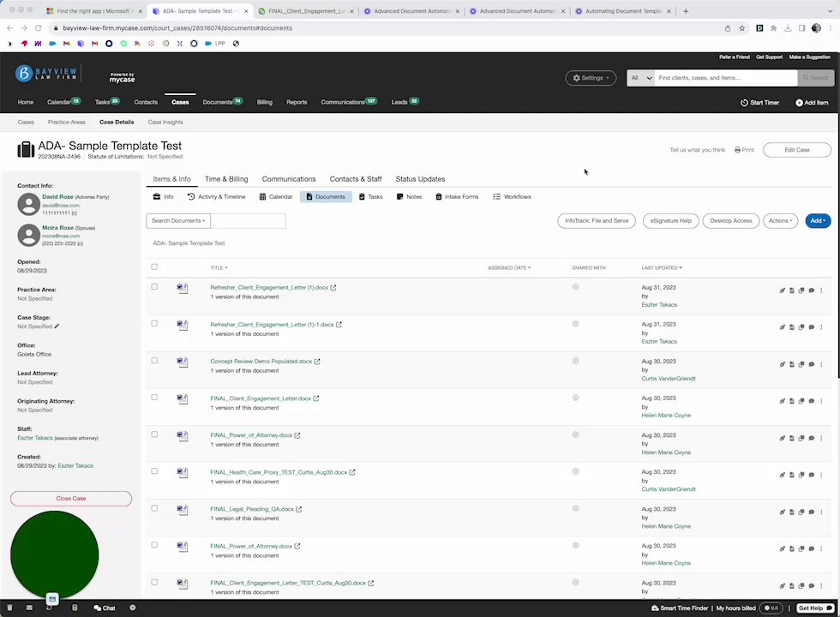The height and width of the screenshot is (617, 840).
Task: Check the box for Concept Review Demo Populated.docx
Action: click(154, 361)
